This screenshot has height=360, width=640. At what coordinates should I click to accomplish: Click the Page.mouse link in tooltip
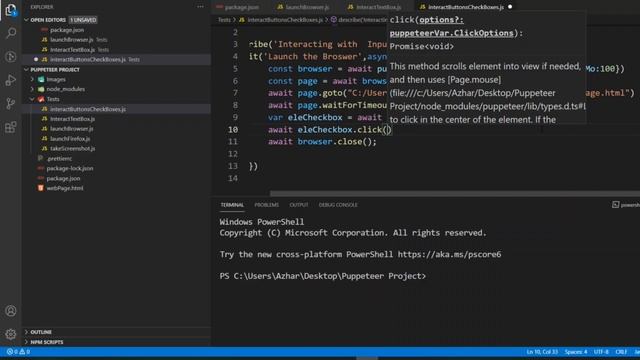pyautogui.click(x=474, y=80)
